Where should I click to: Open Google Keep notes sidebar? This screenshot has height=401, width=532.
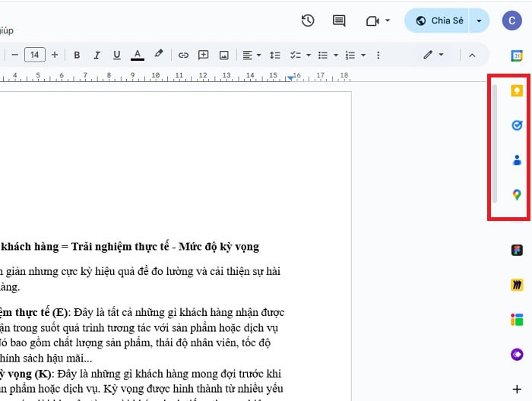517,90
